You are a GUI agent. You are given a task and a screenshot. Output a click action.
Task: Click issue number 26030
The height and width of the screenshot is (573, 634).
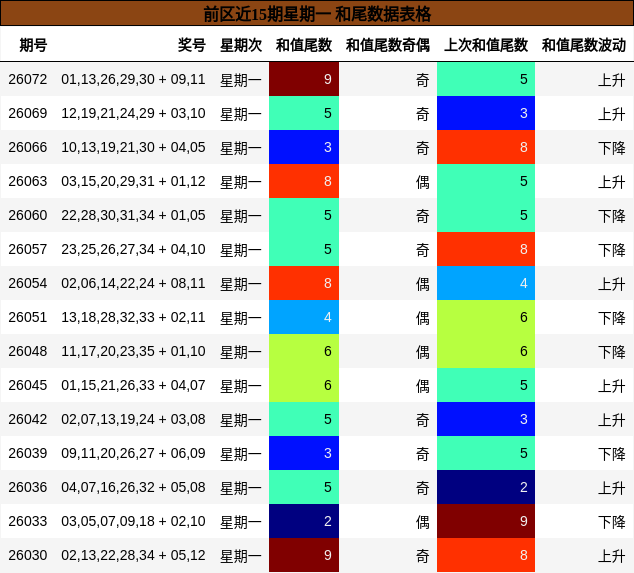[28, 555]
